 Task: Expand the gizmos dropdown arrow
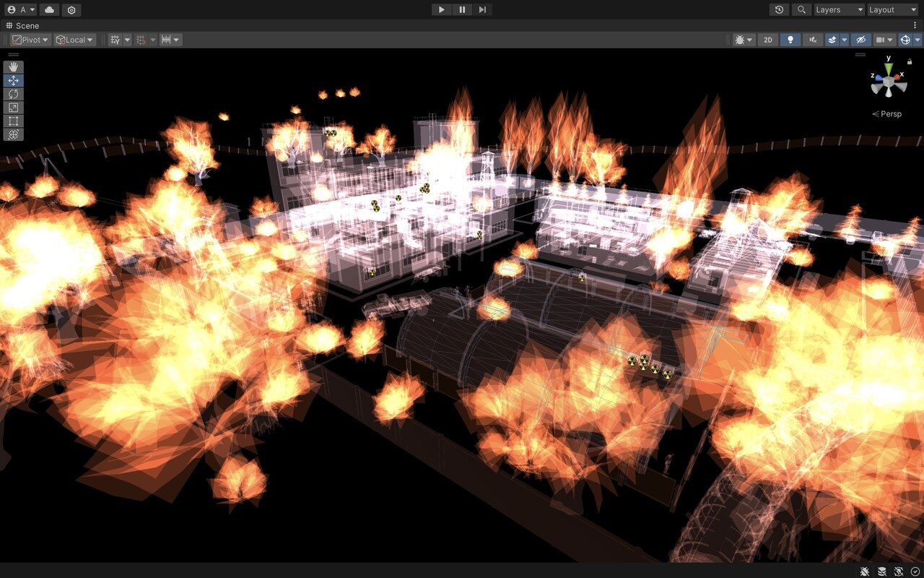(x=917, y=40)
